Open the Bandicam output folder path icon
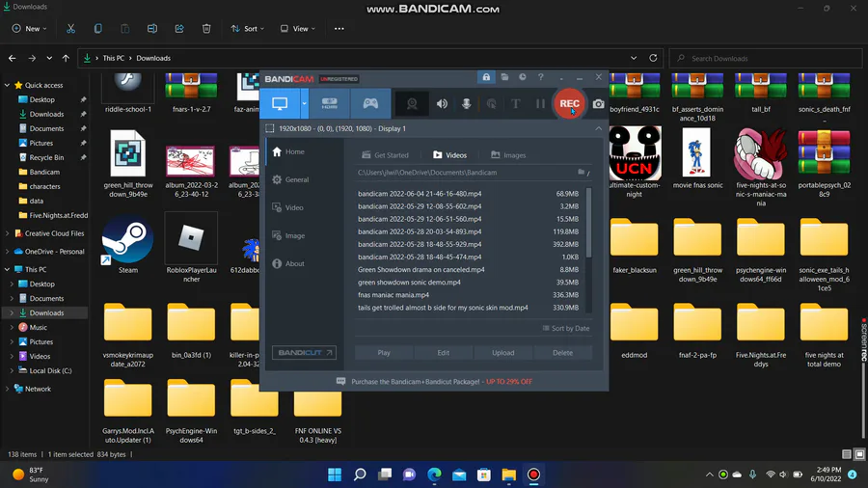The width and height of the screenshot is (868, 488). click(x=582, y=172)
